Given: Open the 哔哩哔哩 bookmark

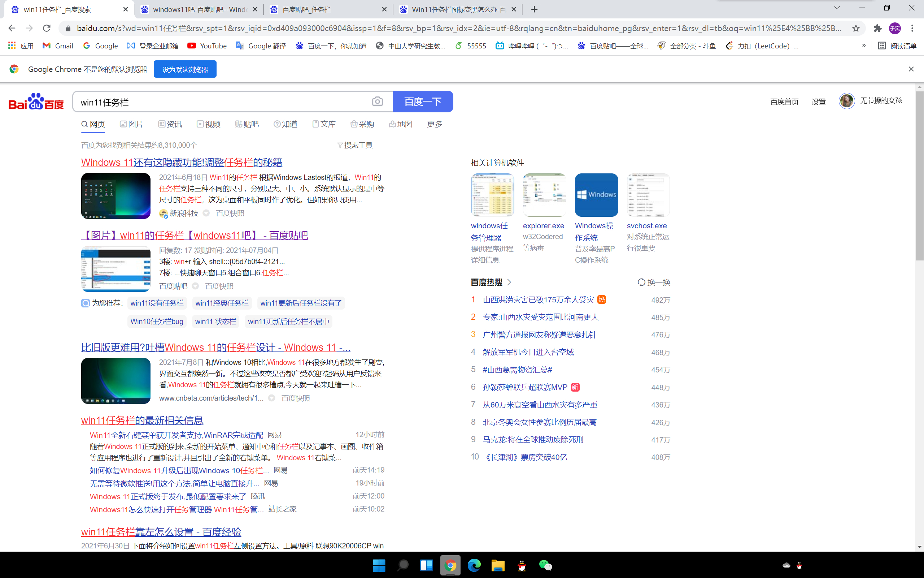Looking at the screenshot, I should [x=532, y=46].
